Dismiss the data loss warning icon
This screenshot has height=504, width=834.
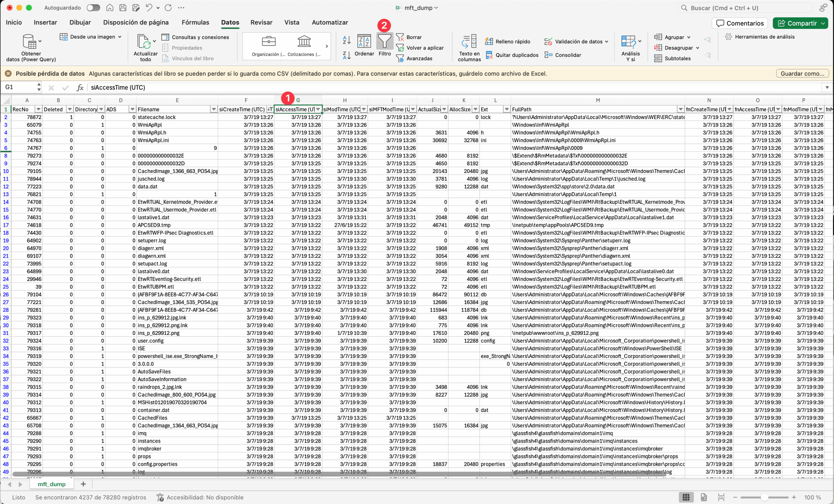[x=8, y=73]
